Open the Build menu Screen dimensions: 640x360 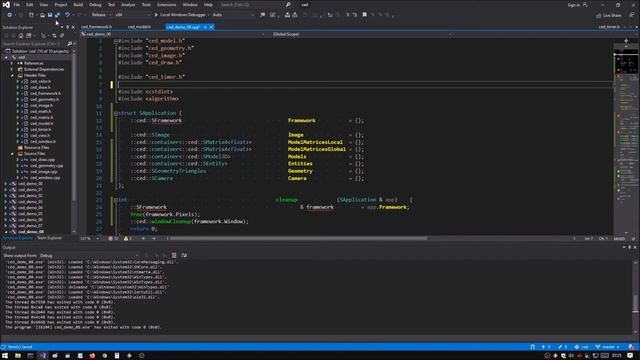pyautogui.click(x=78, y=4)
